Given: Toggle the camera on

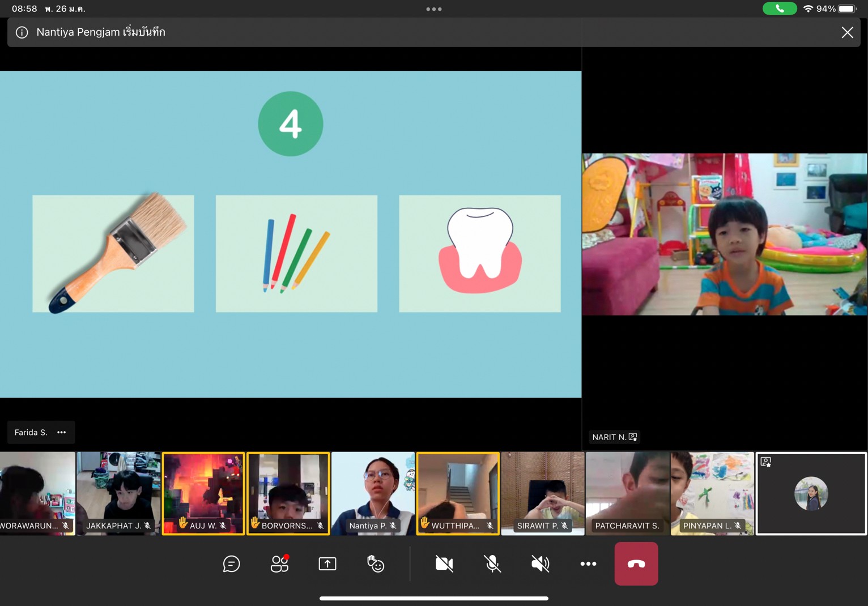Looking at the screenshot, I should (444, 564).
